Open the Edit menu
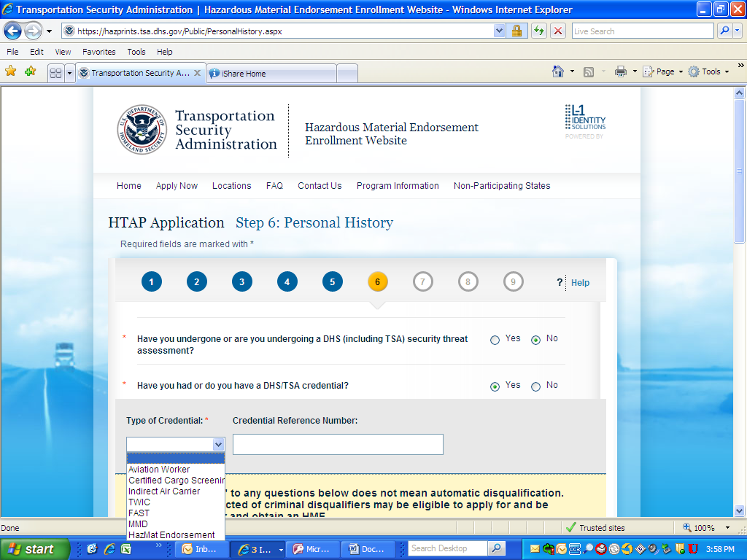Image resolution: width=747 pixels, height=560 pixels. point(36,52)
